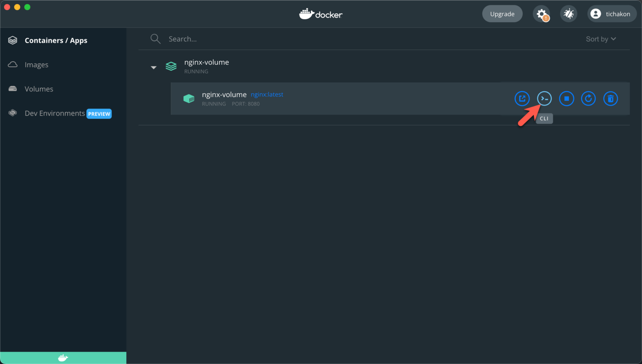The width and height of the screenshot is (642, 364).
Task: Expand the tichakon account menu
Action: (611, 13)
